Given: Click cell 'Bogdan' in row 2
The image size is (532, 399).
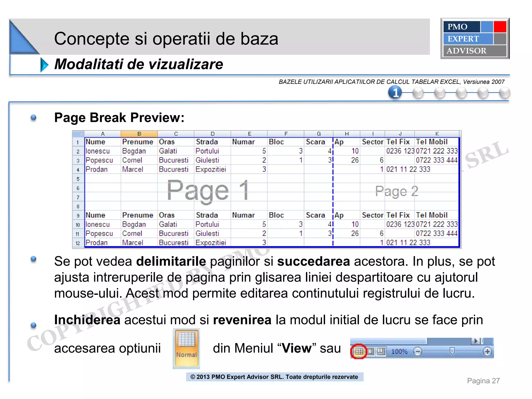Looking at the screenshot, I should click(x=139, y=151).
